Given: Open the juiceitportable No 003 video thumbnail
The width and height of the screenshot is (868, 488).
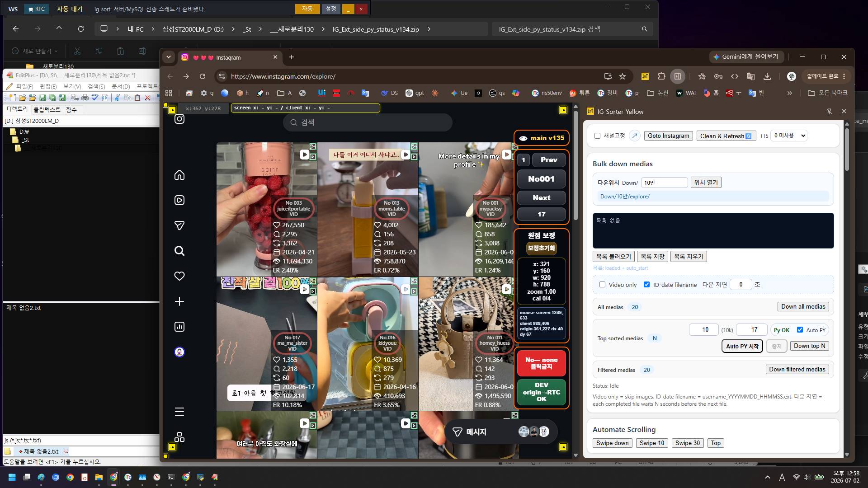Looking at the screenshot, I should click(x=267, y=209).
